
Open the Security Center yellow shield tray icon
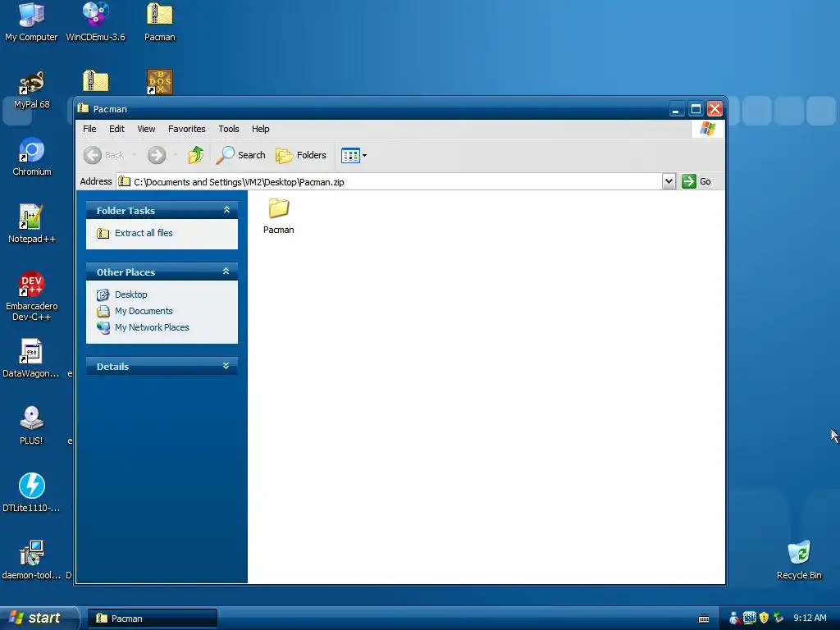point(764,618)
